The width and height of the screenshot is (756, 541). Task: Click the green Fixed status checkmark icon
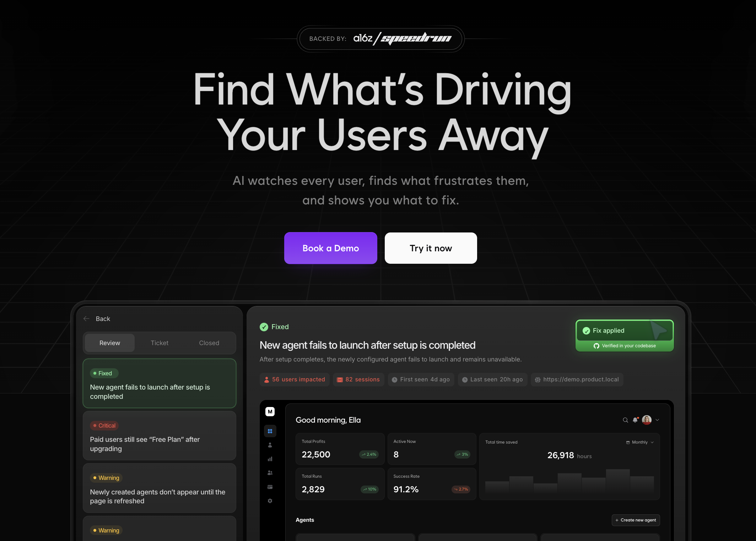pos(264,327)
